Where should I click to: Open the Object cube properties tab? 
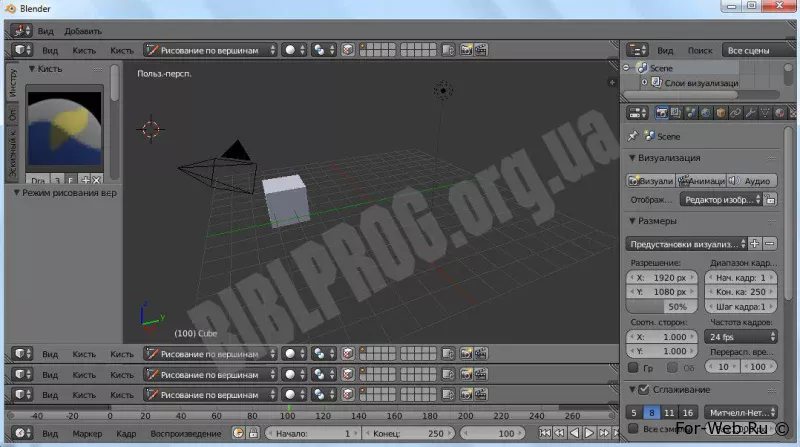point(720,113)
